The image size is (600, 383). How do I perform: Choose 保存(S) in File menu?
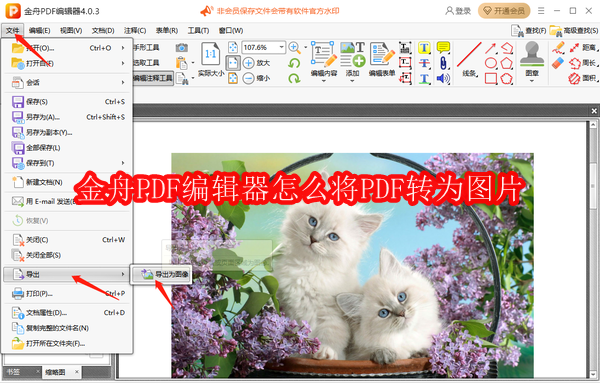point(68,102)
